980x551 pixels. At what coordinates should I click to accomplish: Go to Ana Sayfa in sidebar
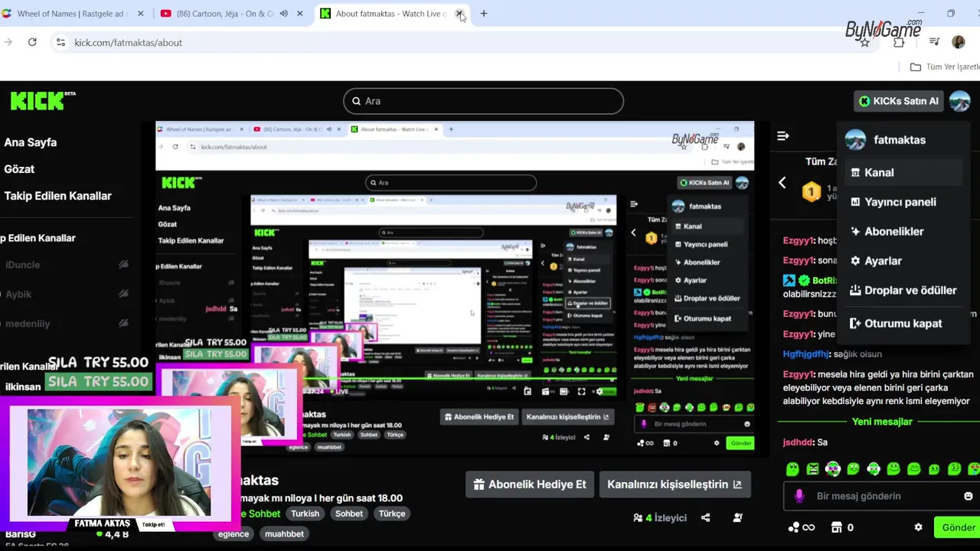(31, 142)
